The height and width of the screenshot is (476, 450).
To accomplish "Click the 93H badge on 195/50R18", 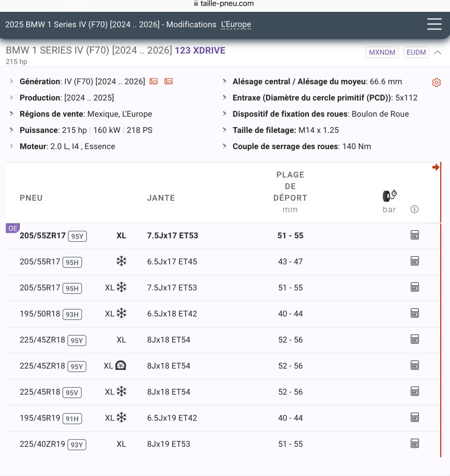I will click(x=72, y=315).
